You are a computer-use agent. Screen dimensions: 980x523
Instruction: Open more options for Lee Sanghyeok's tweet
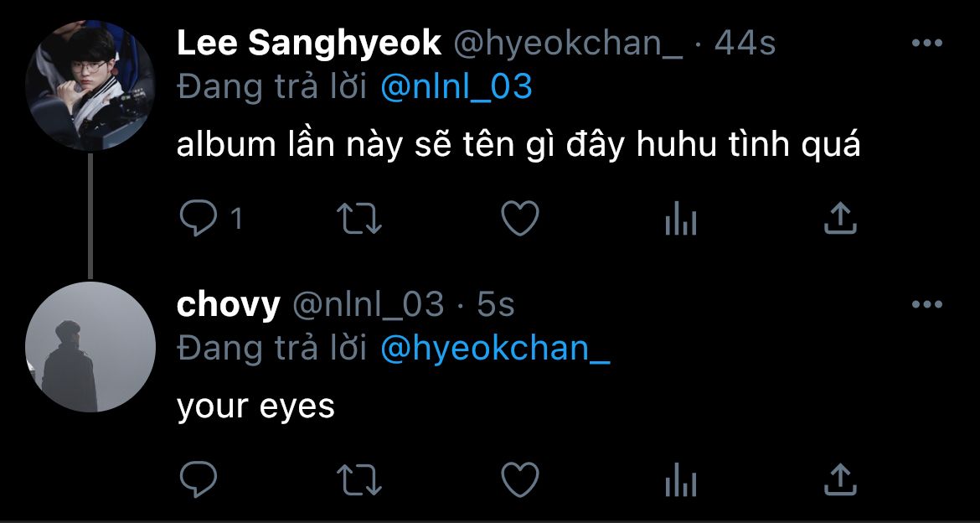point(926,44)
